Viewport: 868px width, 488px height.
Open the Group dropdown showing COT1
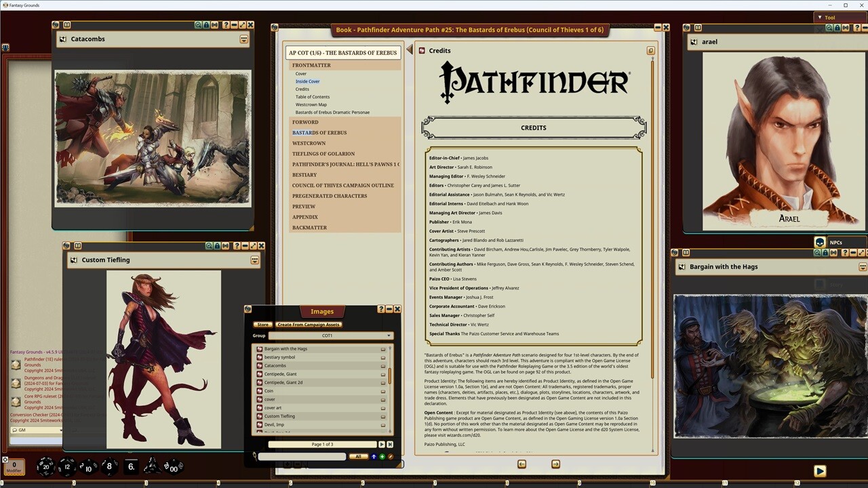click(331, 335)
